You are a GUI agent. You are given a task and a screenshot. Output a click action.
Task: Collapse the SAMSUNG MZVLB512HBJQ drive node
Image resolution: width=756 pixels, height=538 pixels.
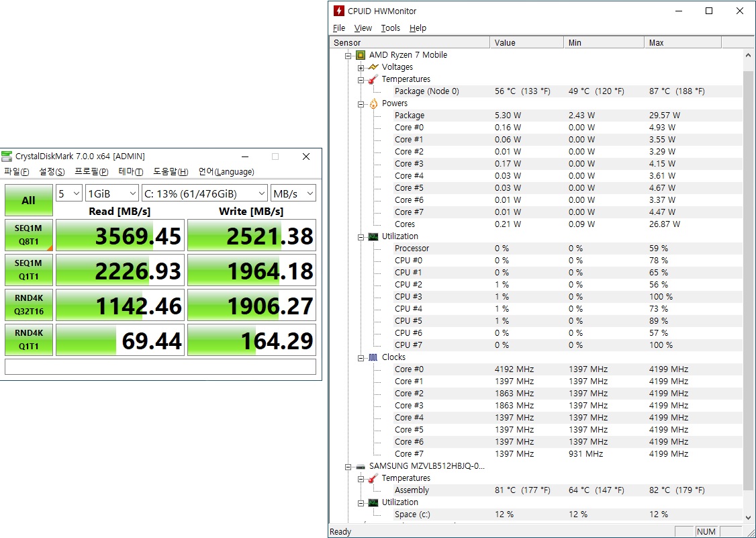click(x=348, y=467)
